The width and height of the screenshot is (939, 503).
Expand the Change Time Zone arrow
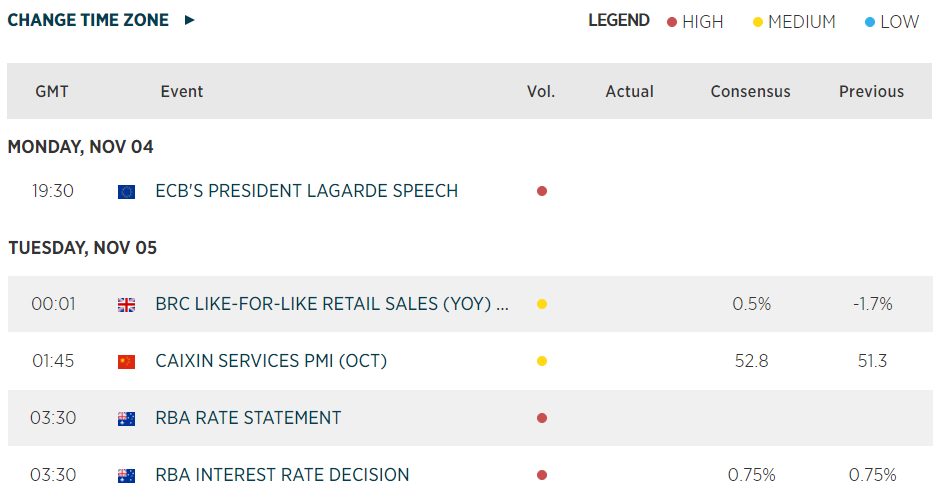coord(190,20)
